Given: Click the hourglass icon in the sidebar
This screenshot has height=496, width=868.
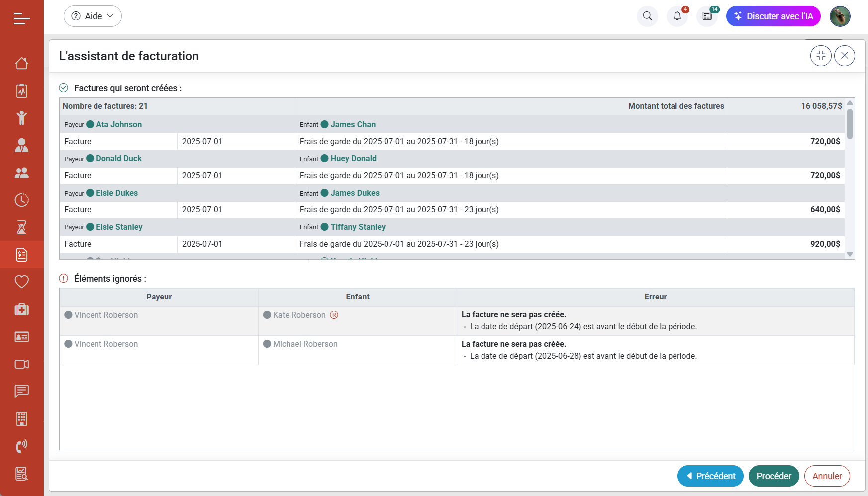Looking at the screenshot, I should pyautogui.click(x=21, y=227).
